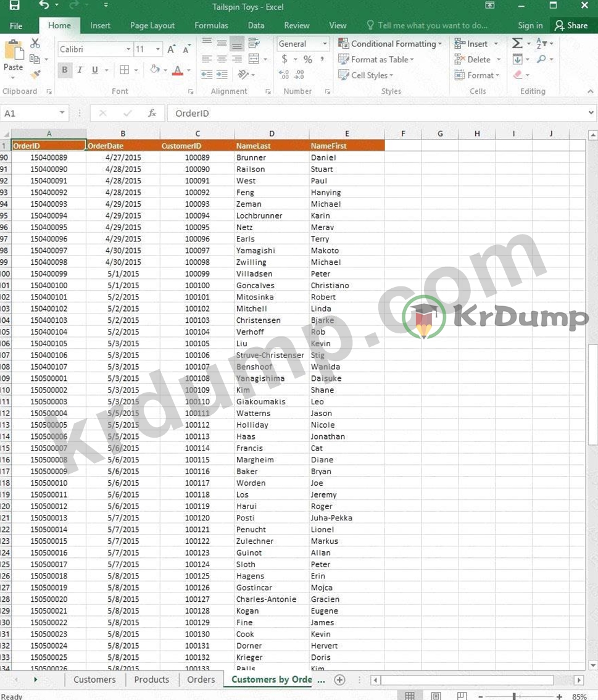Image resolution: width=598 pixels, height=700 pixels.
Task: Add a new sheet with plus button
Action: click(x=339, y=680)
